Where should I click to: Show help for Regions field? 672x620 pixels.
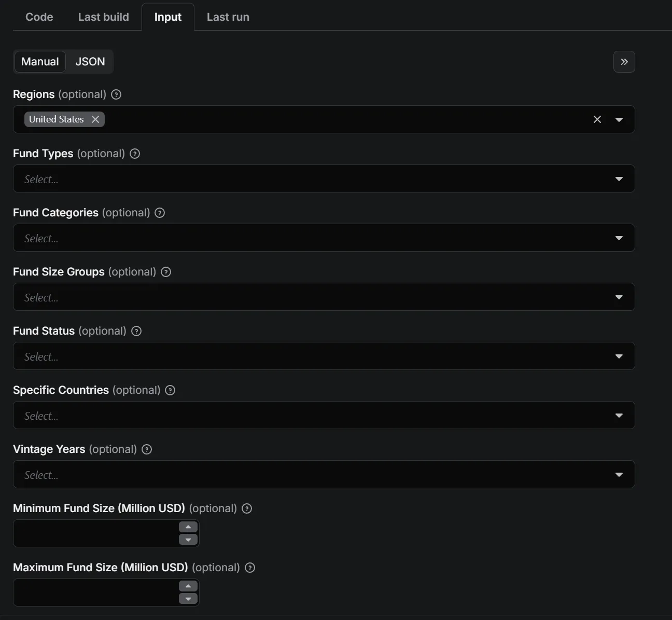pos(116,94)
